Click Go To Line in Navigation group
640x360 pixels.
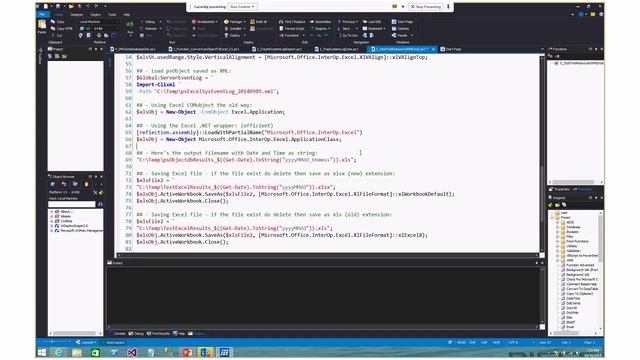(x=347, y=36)
